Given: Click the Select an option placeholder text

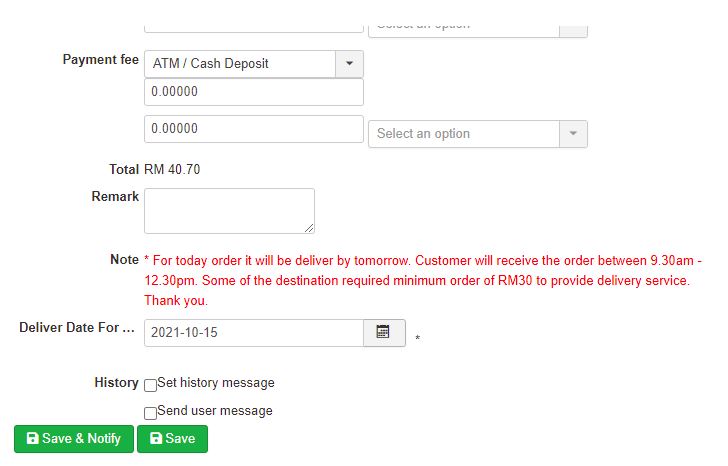Looking at the screenshot, I should pyautogui.click(x=423, y=134).
